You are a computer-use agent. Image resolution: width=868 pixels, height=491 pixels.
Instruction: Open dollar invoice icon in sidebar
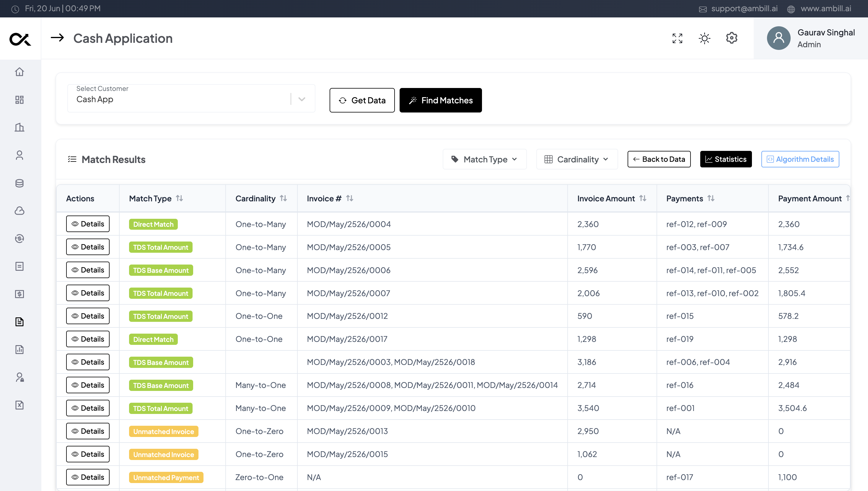[x=19, y=294]
